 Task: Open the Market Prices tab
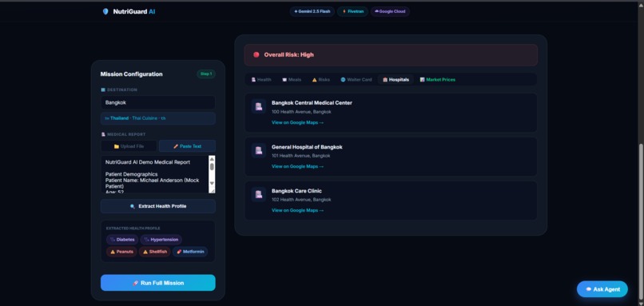point(437,80)
